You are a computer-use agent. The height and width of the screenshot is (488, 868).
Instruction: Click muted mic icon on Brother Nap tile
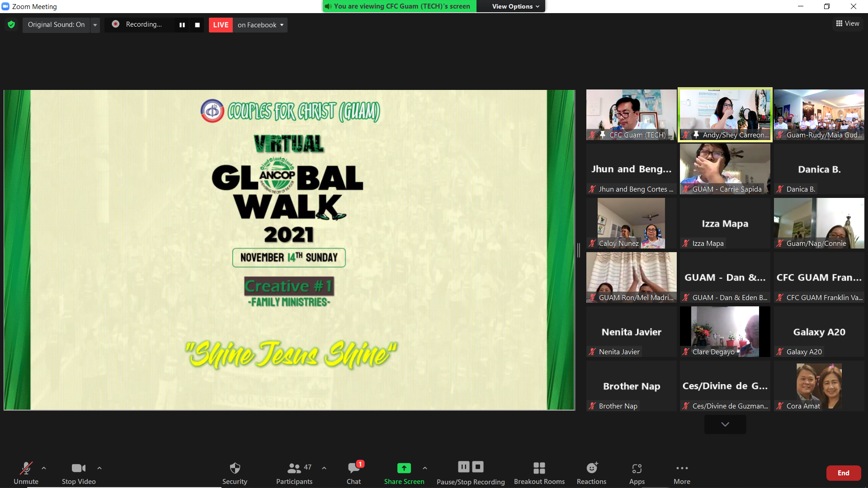pos(592,406)
